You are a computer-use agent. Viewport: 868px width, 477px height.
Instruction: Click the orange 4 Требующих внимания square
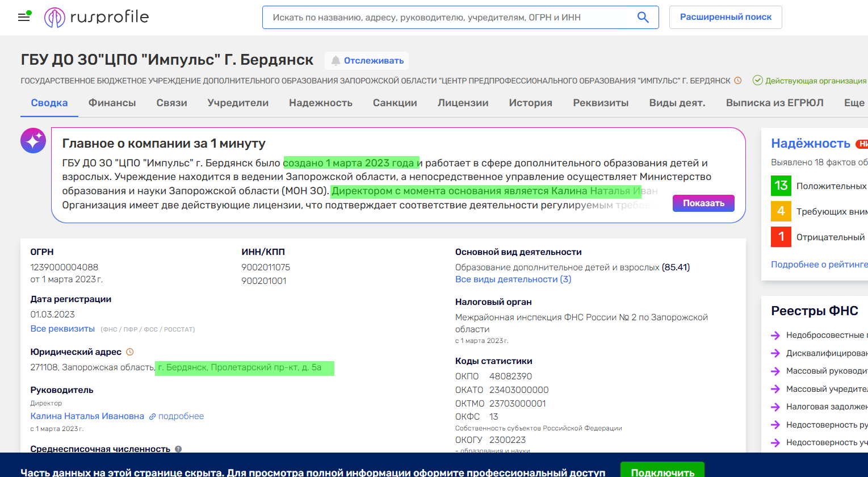[x=781, y=211]
